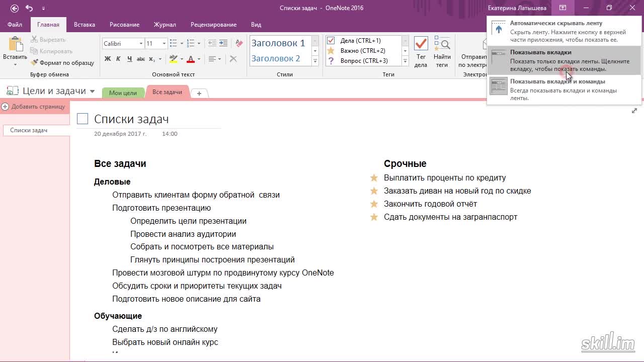Choose Автоматически скрывать ленту option
The image size is (644, 362).
pos(563,31)
